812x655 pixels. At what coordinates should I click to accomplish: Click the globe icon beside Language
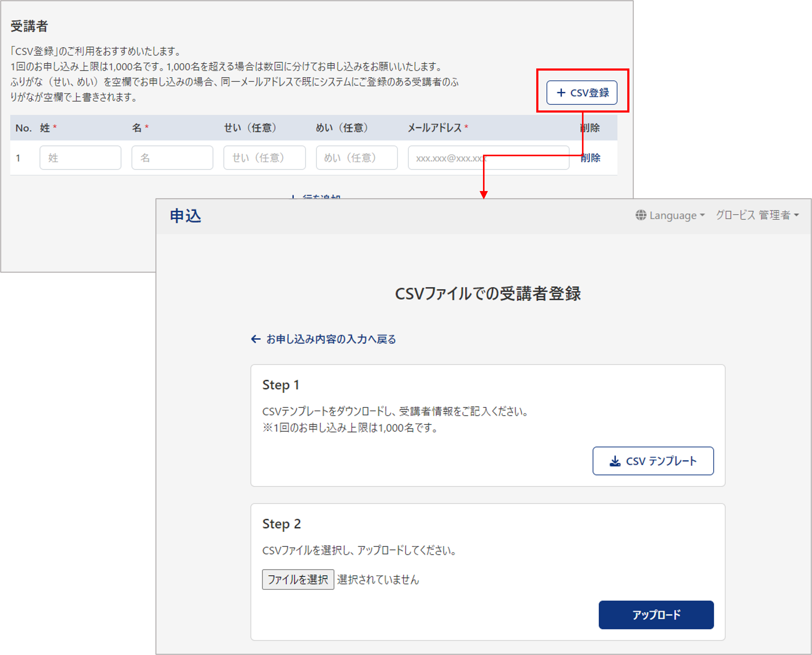(x=641, y=215)
